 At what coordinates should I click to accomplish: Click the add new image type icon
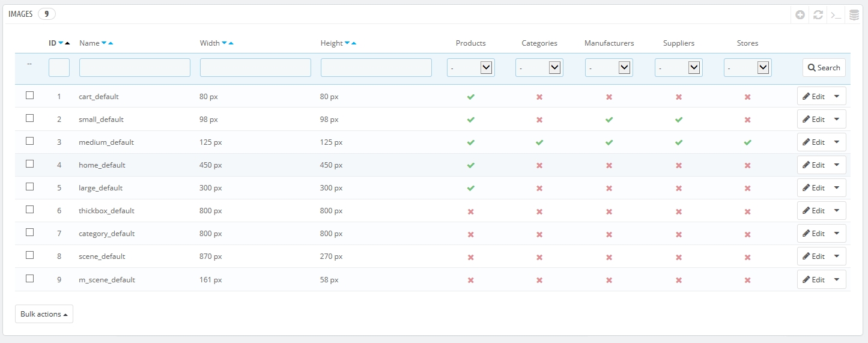coord(800,15)
